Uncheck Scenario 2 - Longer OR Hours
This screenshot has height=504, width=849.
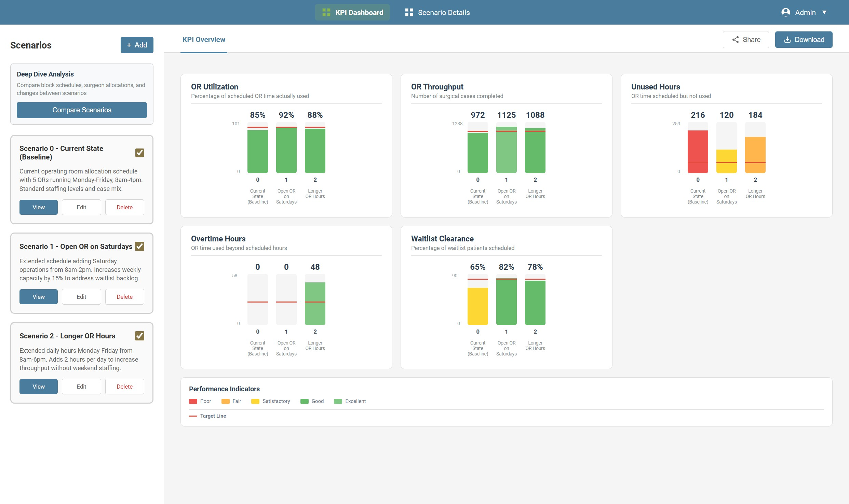pos(139,336)
